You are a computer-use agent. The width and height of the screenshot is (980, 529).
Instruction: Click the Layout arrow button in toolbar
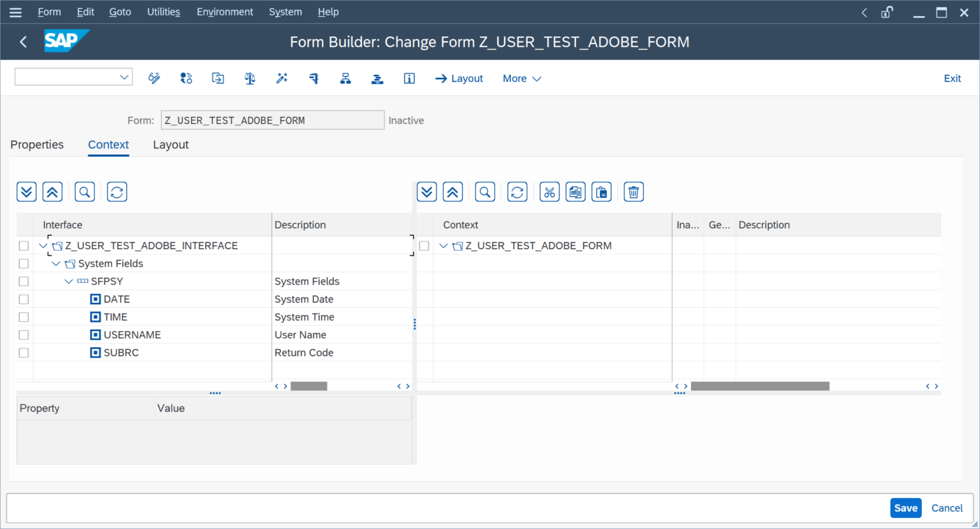[x=459, y=78]
